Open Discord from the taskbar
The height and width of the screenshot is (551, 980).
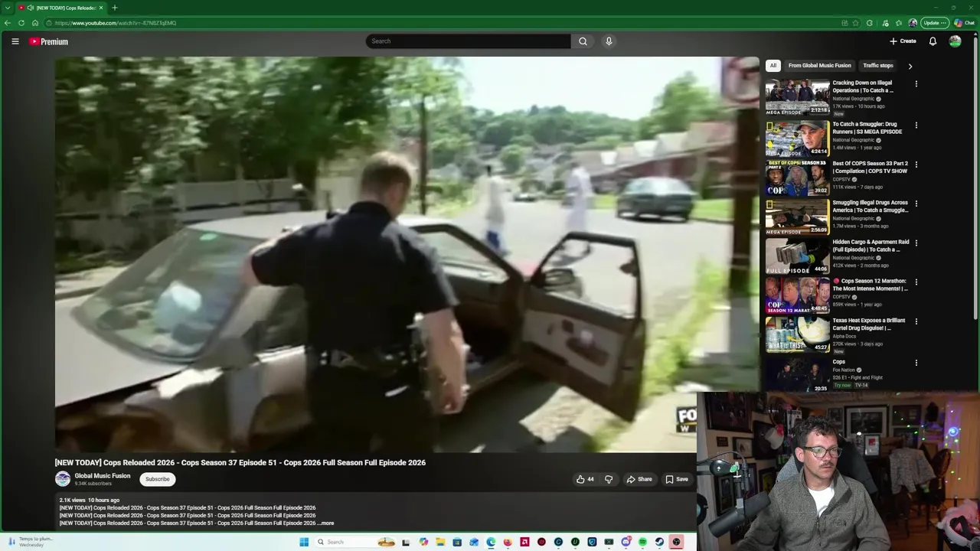[626, 542]
